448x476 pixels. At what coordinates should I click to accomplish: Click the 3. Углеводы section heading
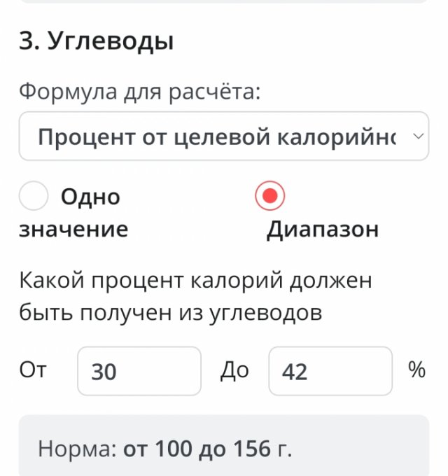96,41
